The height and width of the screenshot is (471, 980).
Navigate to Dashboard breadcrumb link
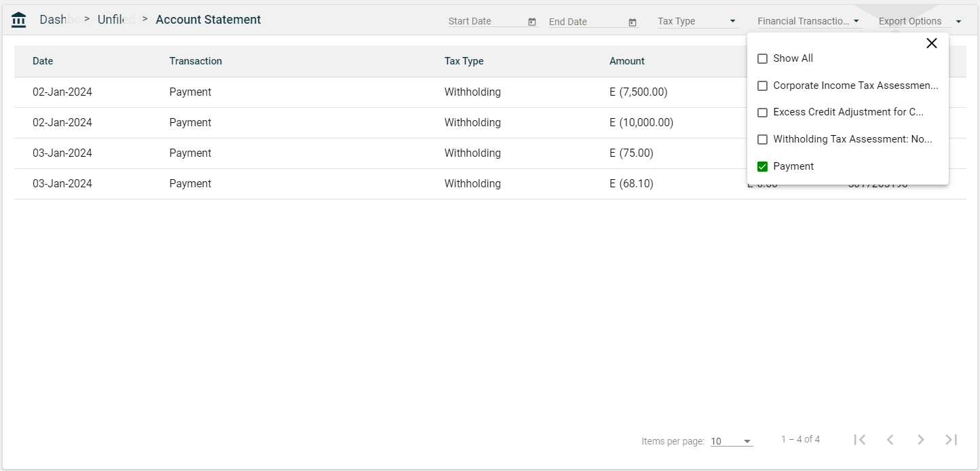pyautogui.click(x=53, y=20)
